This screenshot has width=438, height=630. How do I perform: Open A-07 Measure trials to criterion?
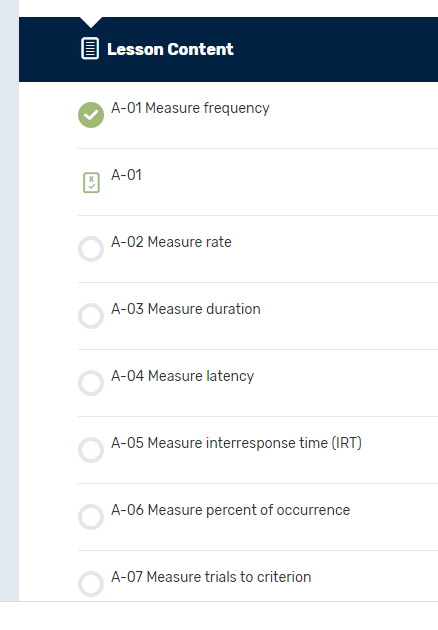211,577
